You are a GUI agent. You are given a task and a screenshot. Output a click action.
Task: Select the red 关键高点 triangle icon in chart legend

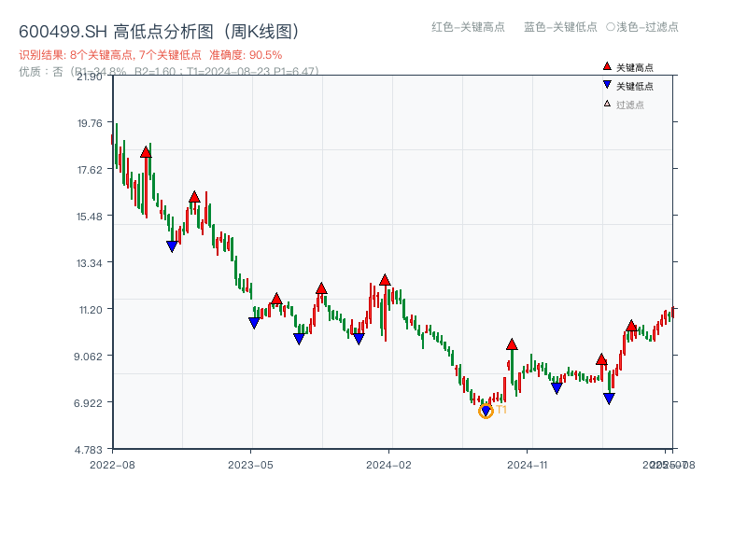pyautogui.click(x=605, y=67)
